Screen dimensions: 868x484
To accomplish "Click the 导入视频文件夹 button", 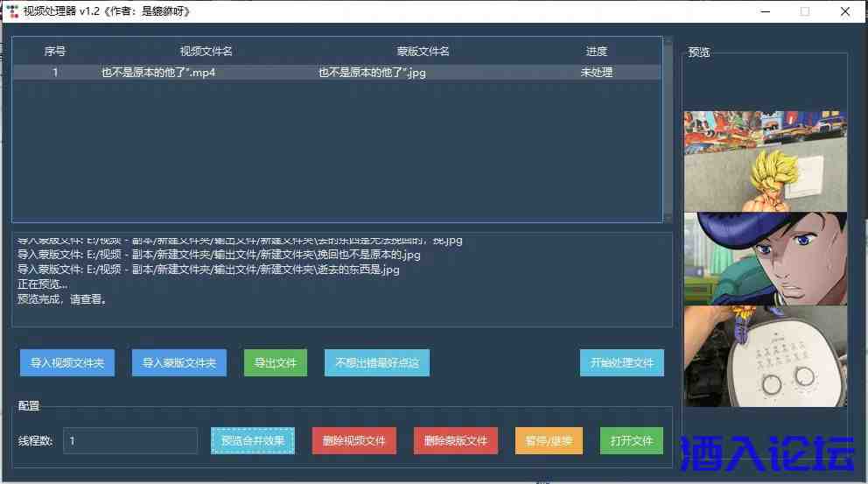I will (x=67, y=362).
